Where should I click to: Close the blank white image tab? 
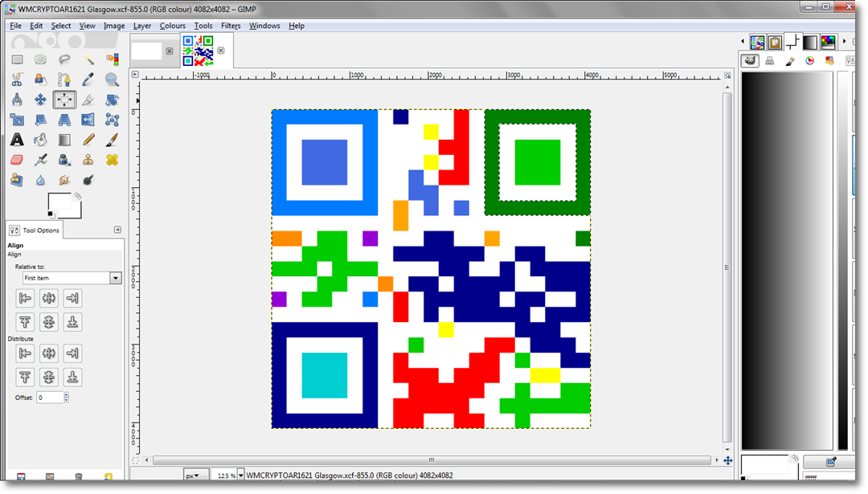tap(170, 51)
